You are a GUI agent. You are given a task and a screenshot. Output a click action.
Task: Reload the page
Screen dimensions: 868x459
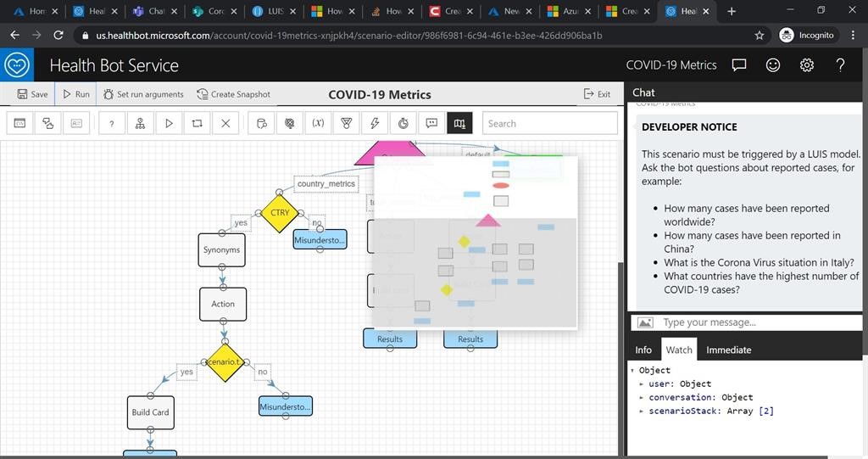[58, 35]
